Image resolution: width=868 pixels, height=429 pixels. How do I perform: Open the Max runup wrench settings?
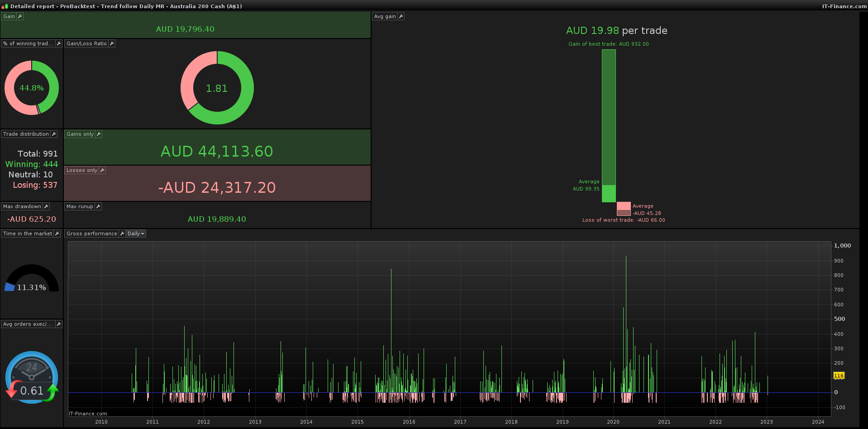click(98, 206)
